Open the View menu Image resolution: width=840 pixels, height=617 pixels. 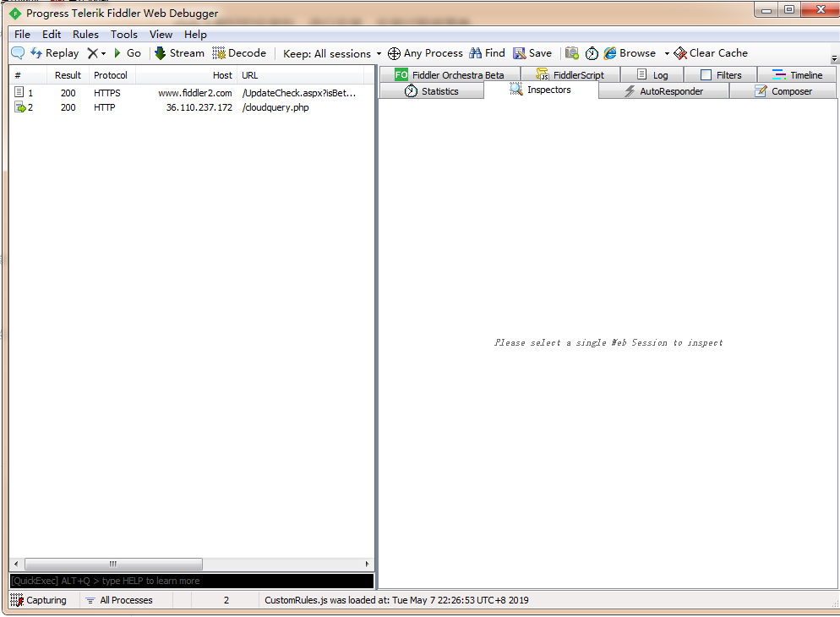[x=161, y=35]
